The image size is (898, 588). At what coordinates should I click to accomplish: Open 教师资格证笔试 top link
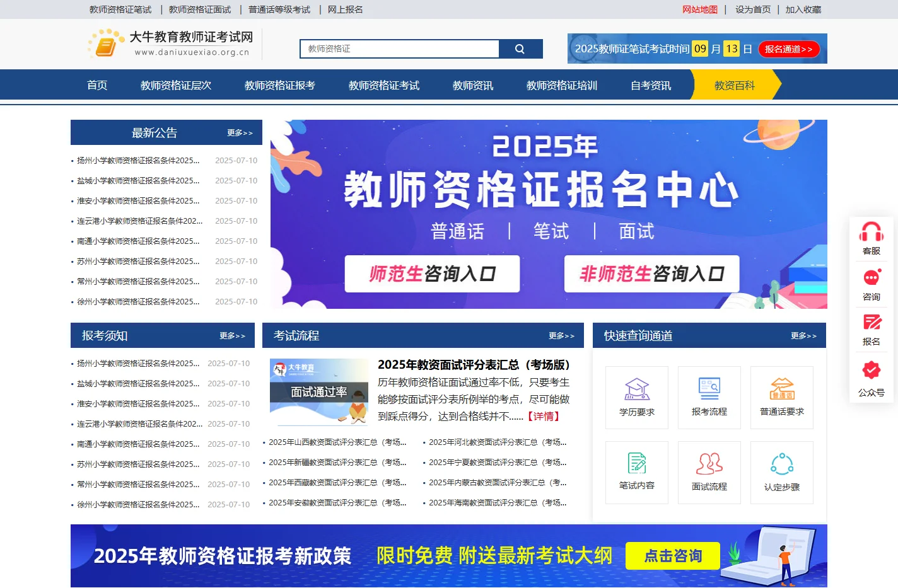(x=120, y=9)
